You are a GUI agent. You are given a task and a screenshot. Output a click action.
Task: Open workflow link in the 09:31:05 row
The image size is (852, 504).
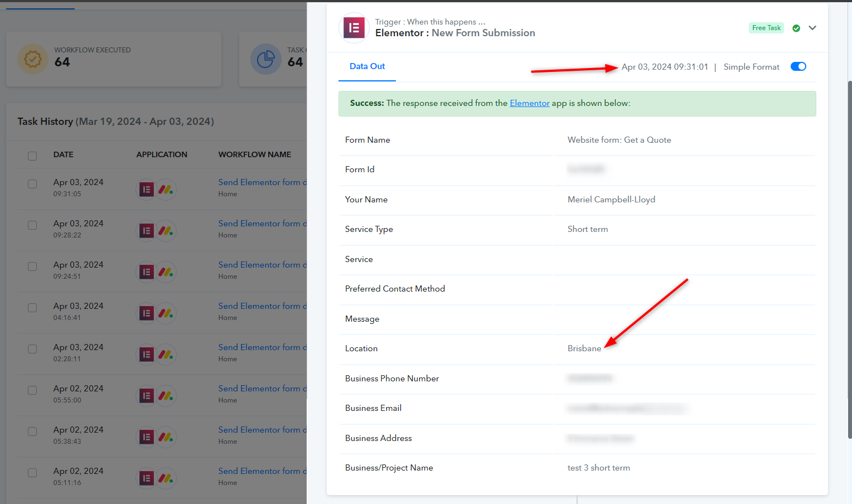point(263,182)
